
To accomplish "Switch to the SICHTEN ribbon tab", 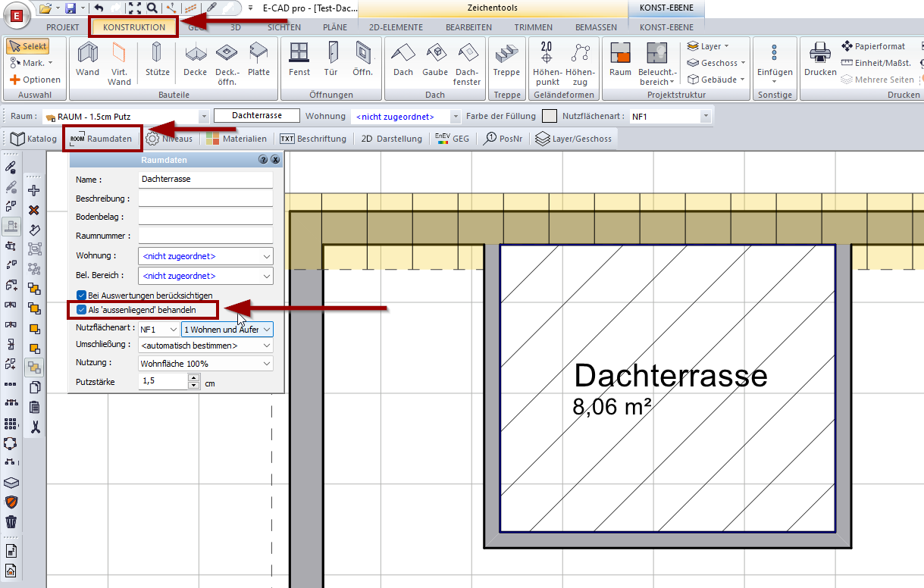I will [x=284, y=27].
